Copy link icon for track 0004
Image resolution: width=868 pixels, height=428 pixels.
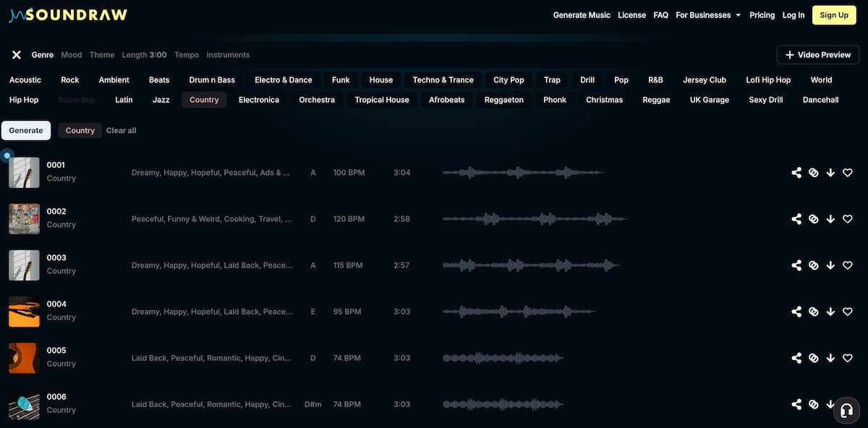coord(813,312)
